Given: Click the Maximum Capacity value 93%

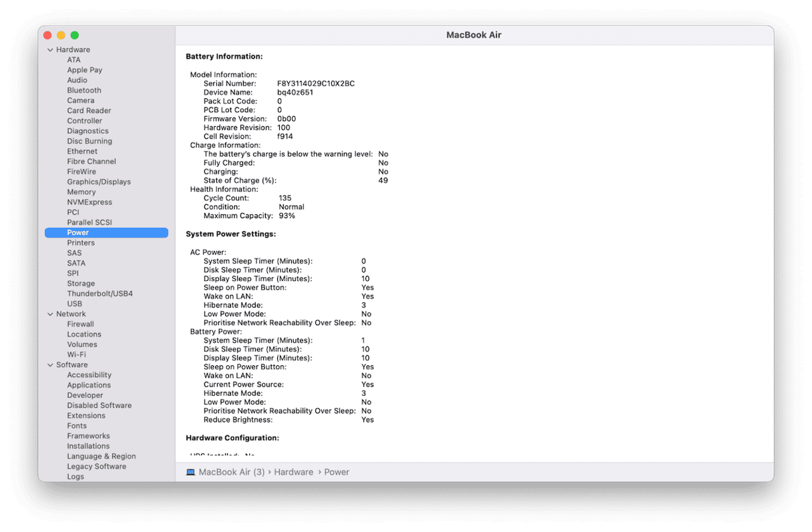Looking at the screenshot, I should [286, 216].
